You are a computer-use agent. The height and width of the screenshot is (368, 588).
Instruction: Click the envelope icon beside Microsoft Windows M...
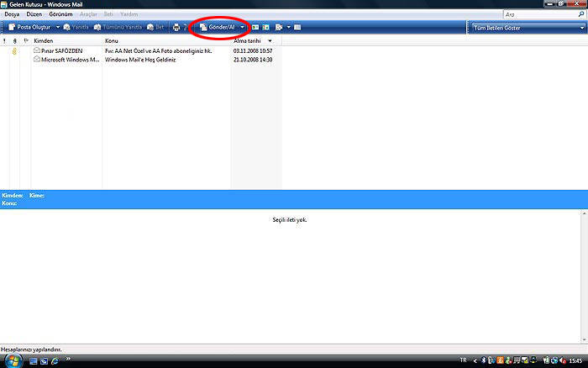[x=37, y=60]
